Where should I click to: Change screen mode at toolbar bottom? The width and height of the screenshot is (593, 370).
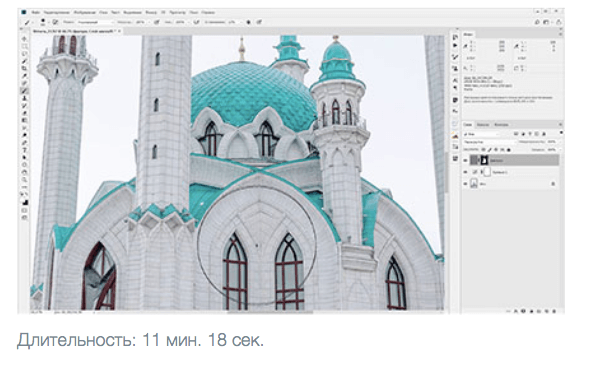[25, 218]
